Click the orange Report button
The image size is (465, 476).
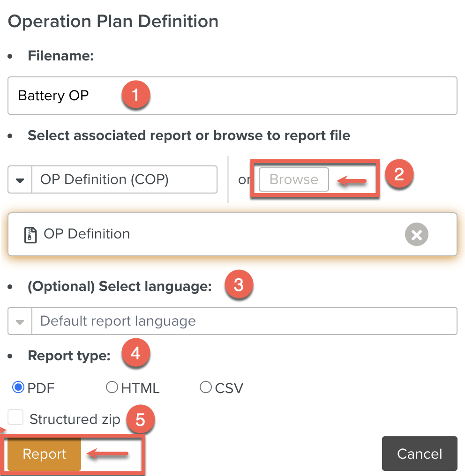pos(45,454)
